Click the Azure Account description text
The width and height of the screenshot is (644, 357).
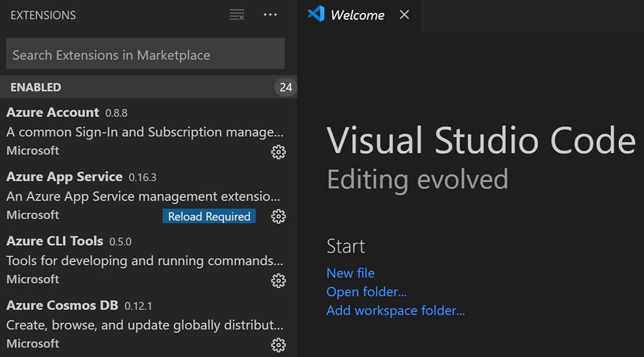144,132
